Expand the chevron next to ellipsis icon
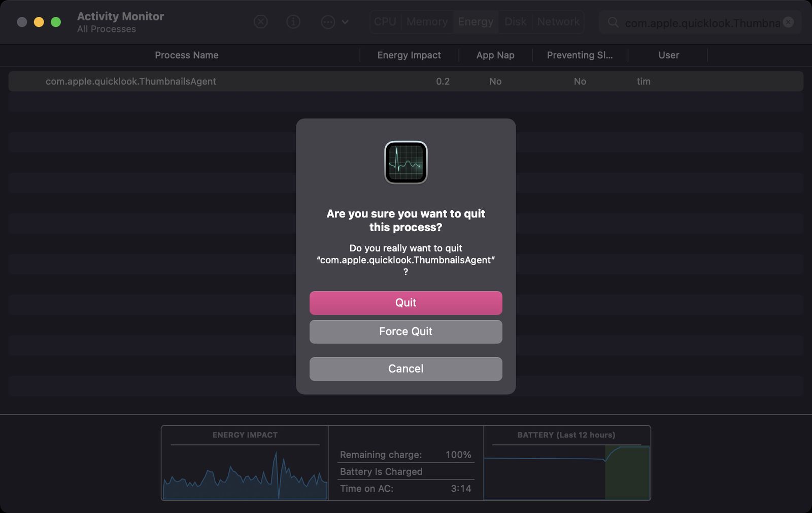812x513 pixels. click(x=345, y=22)
